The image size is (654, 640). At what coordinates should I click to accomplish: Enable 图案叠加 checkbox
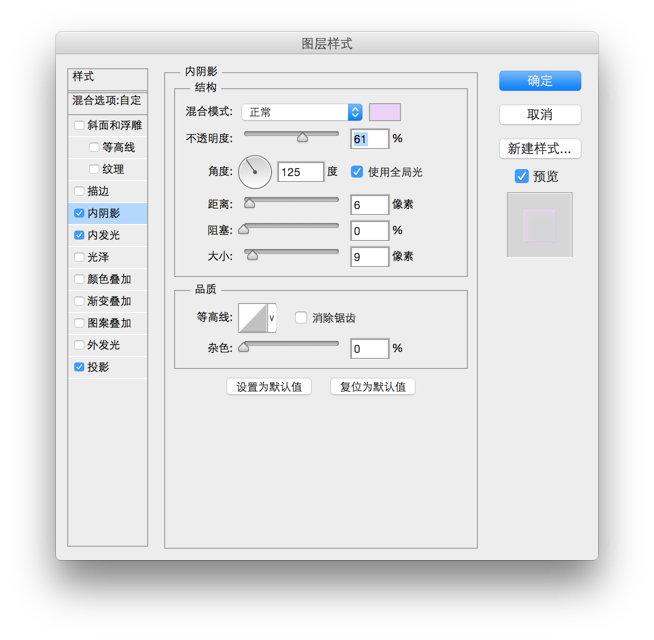click(x=79, y=323)
